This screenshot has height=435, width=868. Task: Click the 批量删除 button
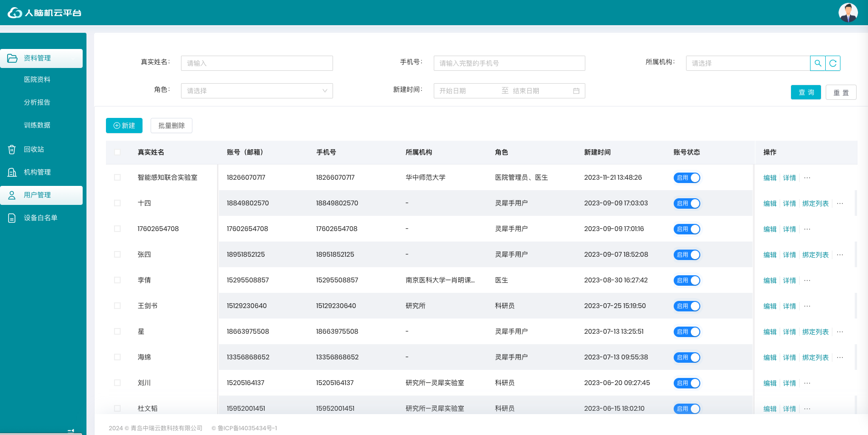point(172,126)
